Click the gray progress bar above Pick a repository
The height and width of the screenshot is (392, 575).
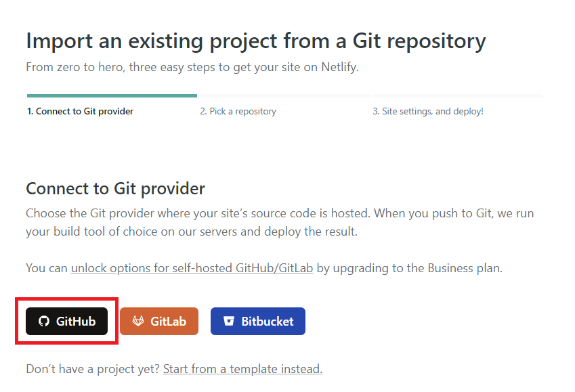click(284, 95)
